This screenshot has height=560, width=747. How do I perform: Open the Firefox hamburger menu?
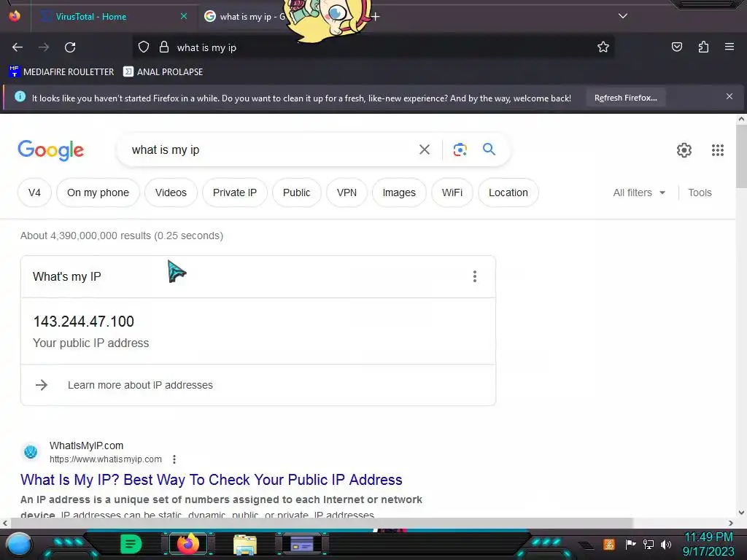729,47
